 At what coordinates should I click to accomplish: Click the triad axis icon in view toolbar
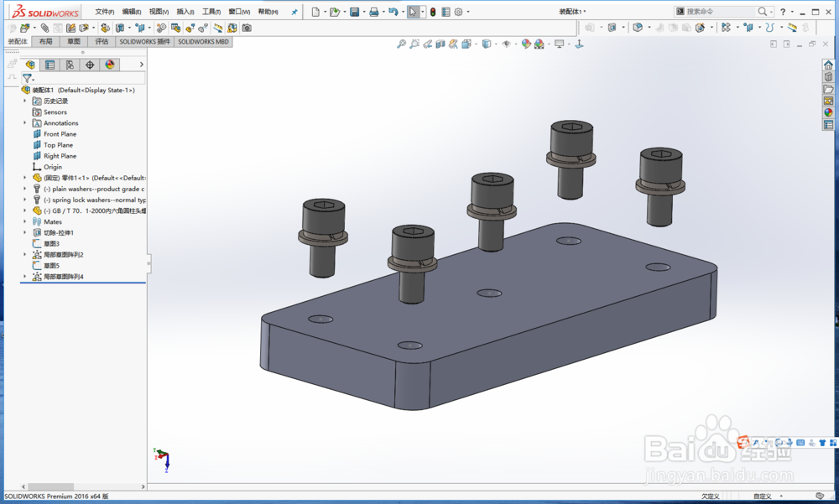tap(579, 44)
